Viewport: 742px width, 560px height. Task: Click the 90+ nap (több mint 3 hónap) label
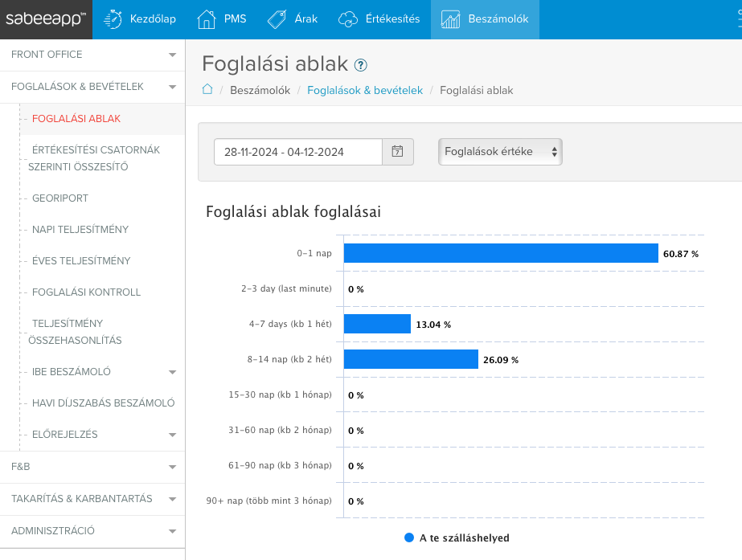269,501
